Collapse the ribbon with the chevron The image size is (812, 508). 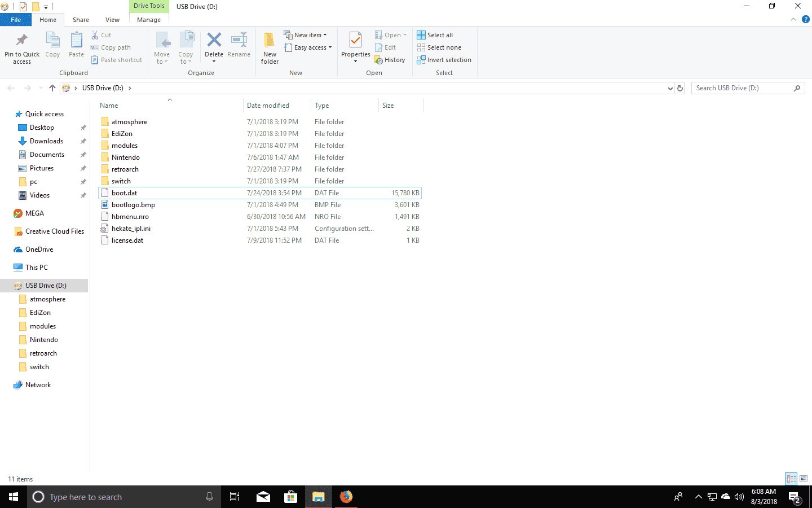click(793, 19)
